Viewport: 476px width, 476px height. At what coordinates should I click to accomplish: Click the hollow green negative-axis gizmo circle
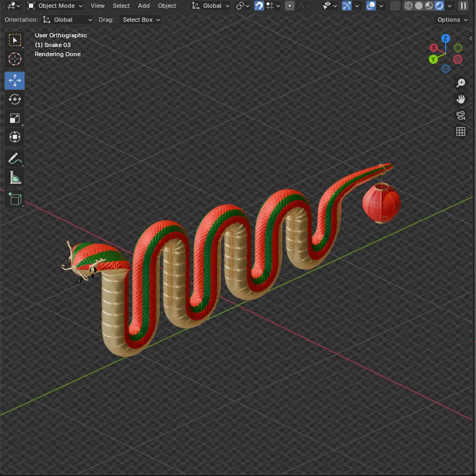tap(458, 48)
